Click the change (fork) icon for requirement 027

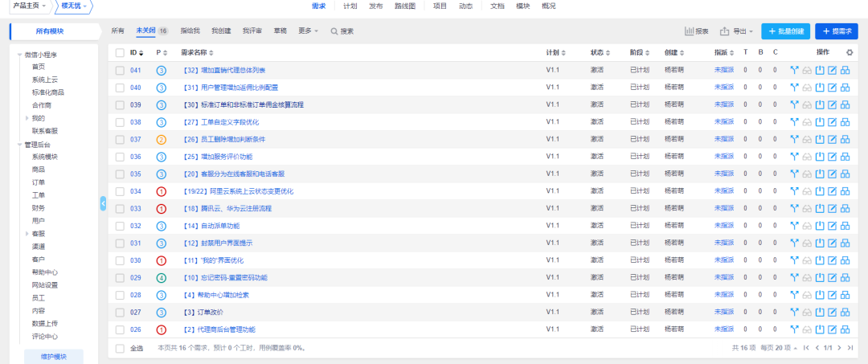(794, 312)
